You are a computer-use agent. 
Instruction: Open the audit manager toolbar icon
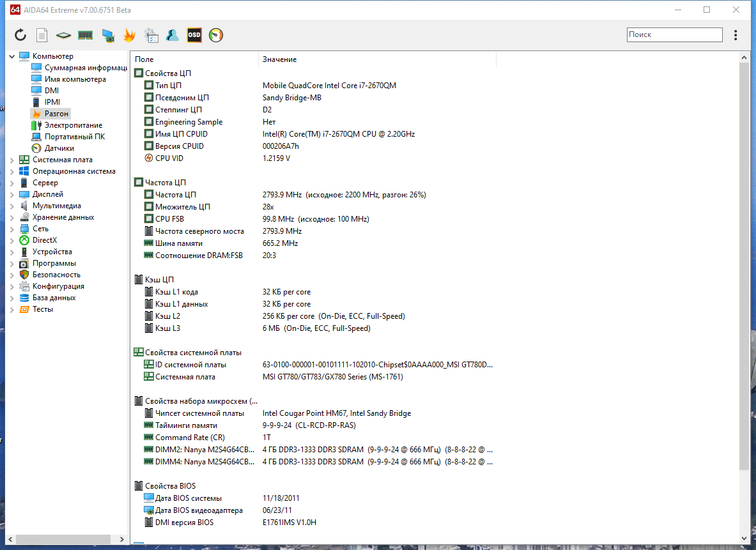pos(151,34)
